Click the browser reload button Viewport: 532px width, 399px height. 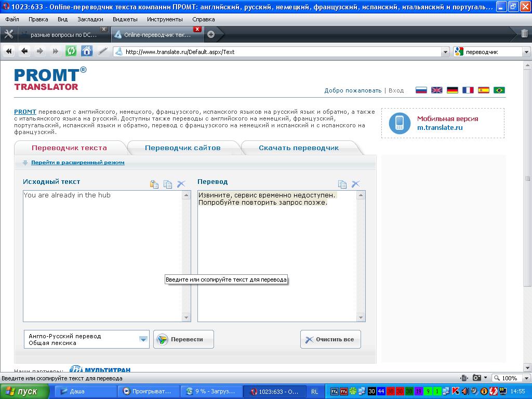(71, 51)
